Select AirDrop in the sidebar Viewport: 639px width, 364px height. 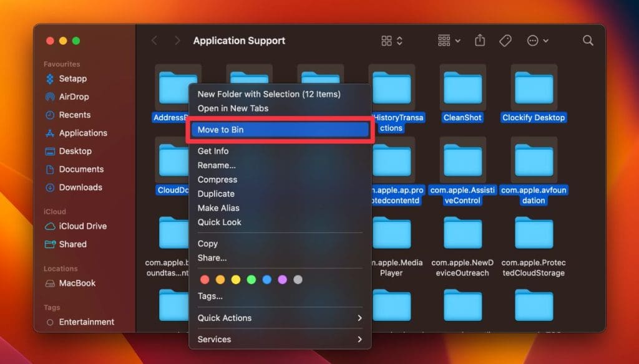tap(67, 97)
